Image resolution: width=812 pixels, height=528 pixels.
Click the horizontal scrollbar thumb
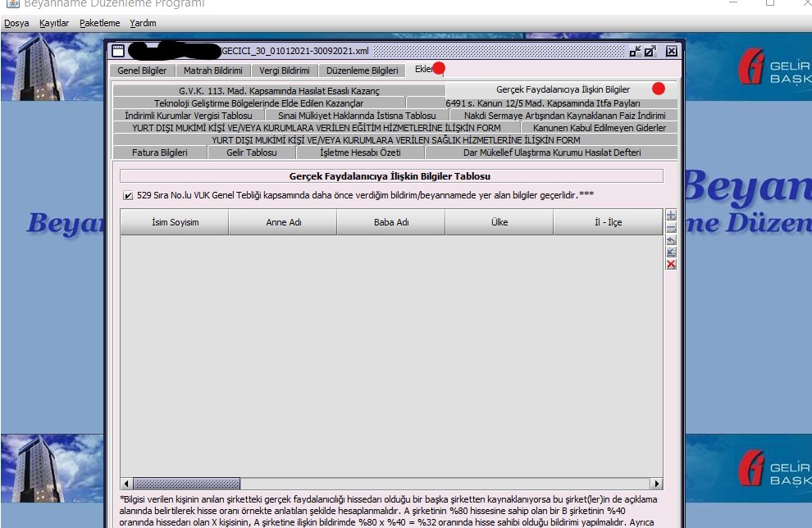point(163,484)
